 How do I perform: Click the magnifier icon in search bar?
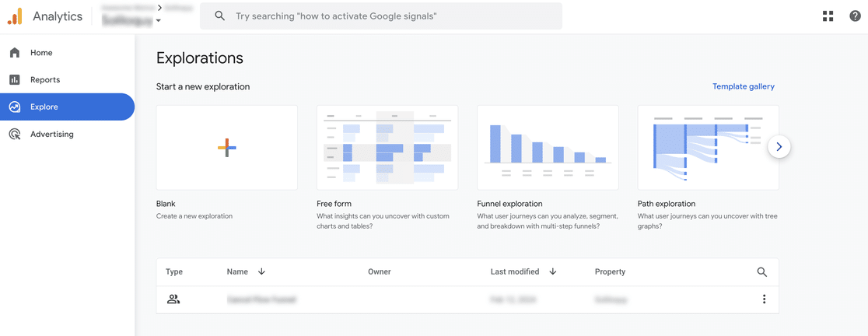point(220,16)
